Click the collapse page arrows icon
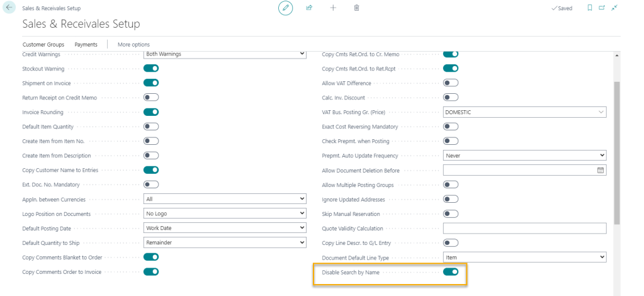 click(614, 8)
